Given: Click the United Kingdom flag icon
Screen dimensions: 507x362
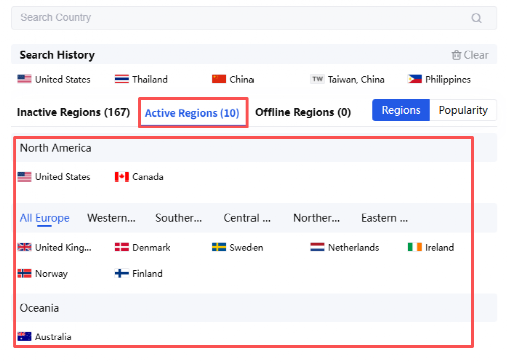Looking at the screenshot, I should click(24, 247).
